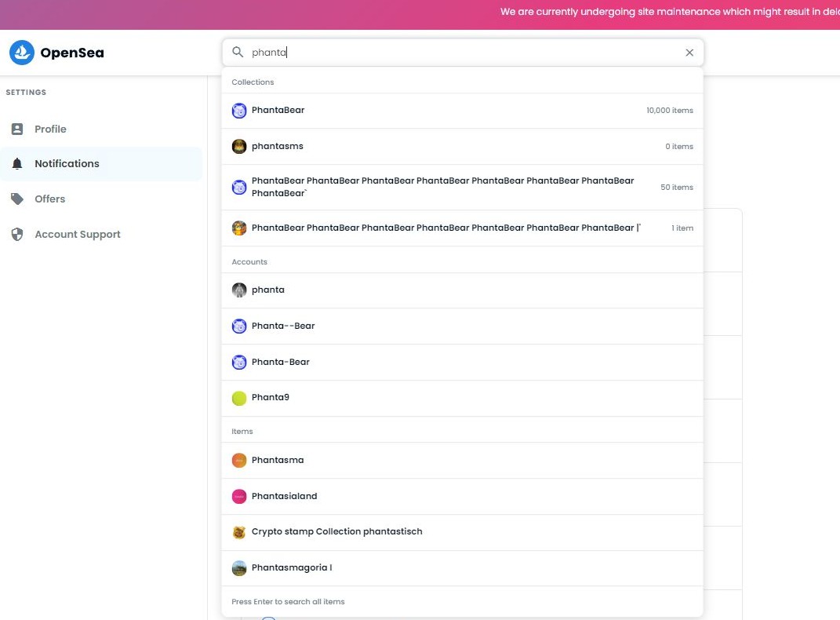The height and width of the screenshot is (620, 840).
Task: Click the site maintenance announcement banner
Action: [420, 14]
